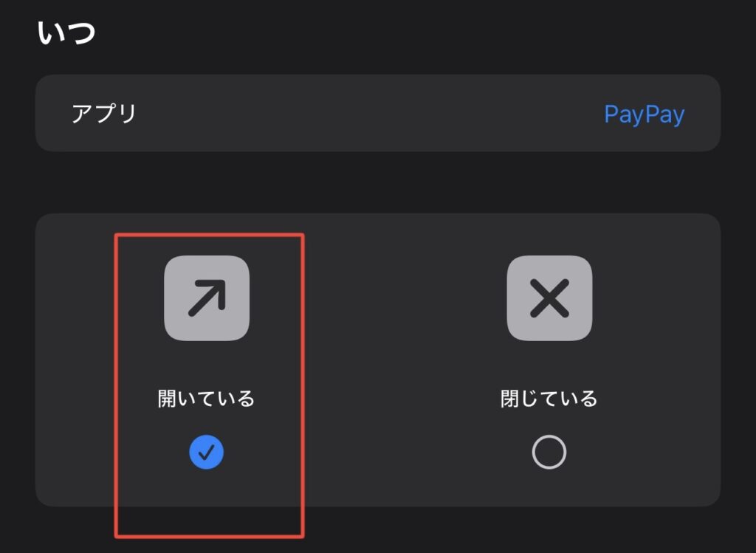
Task: Click the いつ heading
Action: tap(66, 32)
